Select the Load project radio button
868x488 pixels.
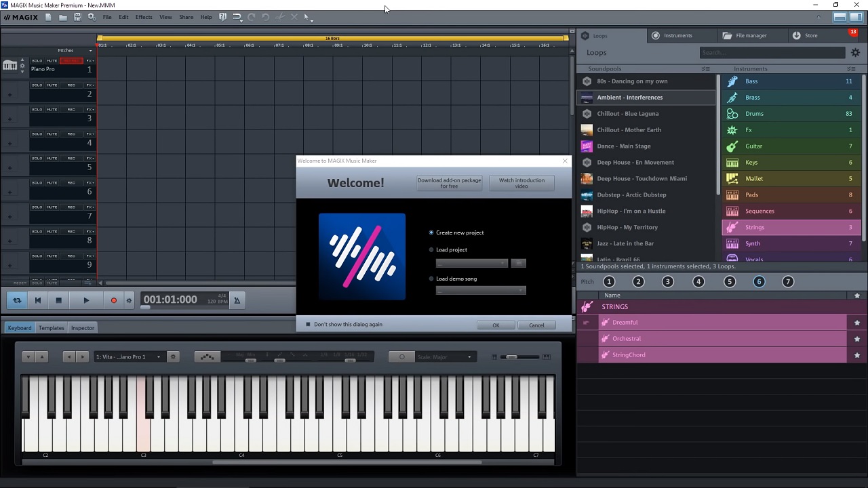pyautogui.click(x=431, y=250)
